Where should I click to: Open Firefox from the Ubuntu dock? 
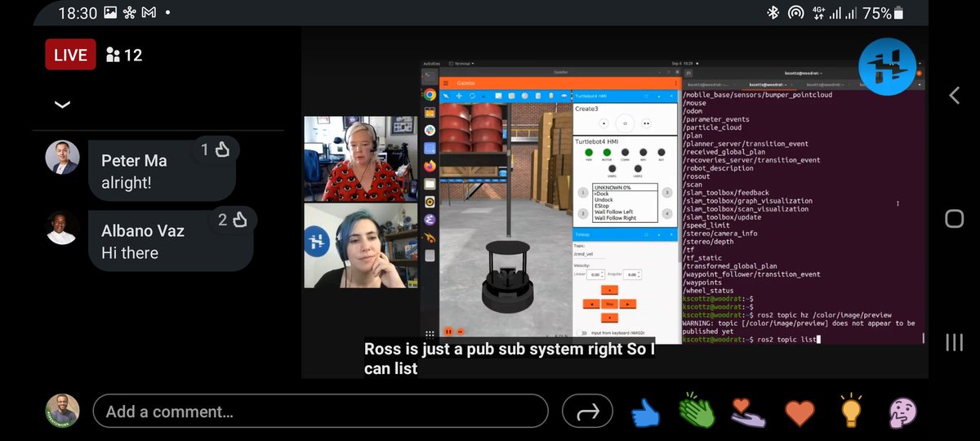[430, 166]
